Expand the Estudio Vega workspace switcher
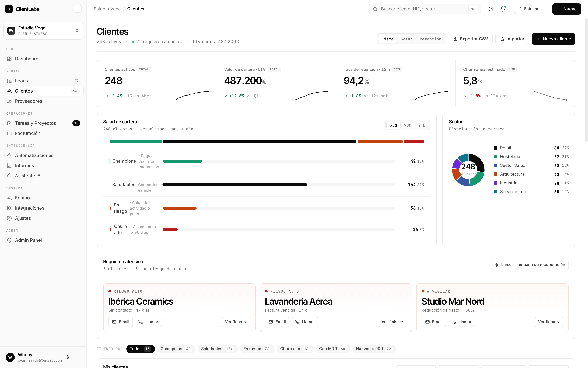Viewport: 588px width, 368px height. pyautogui.click(x=43, y=31)
